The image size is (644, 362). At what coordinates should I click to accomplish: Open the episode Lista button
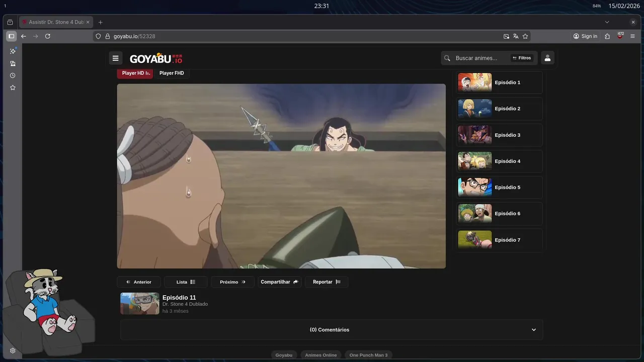[x=186, y=282]
